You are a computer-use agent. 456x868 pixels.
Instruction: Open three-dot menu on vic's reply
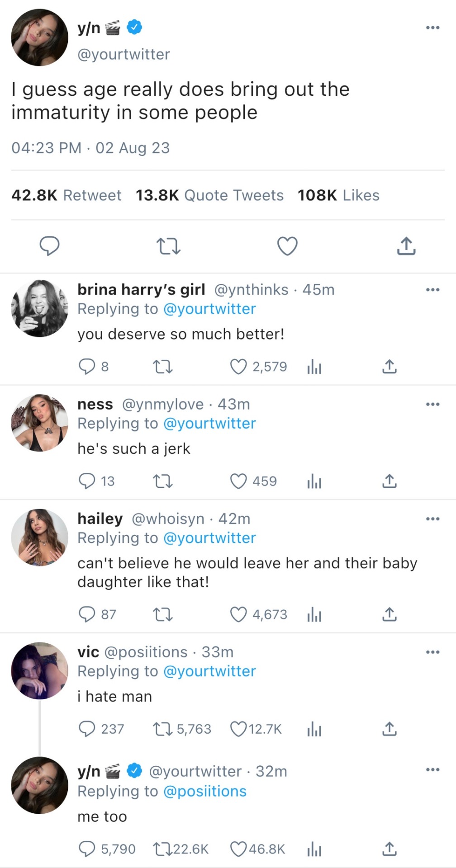click(432, 652)
